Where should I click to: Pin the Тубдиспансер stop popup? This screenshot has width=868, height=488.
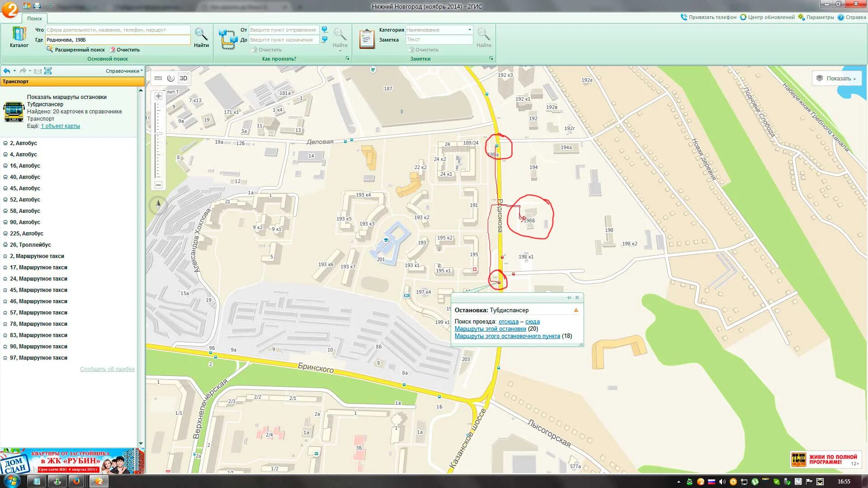(569, 297)
